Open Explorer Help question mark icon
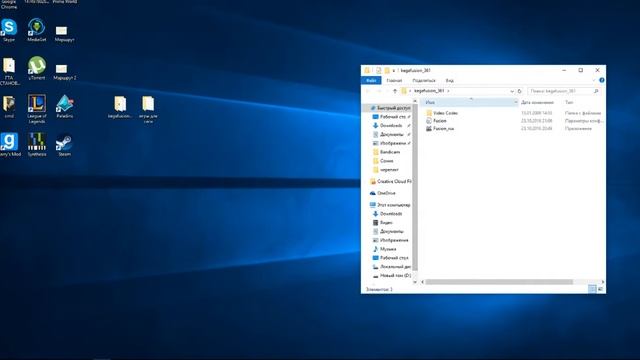Screen dimensions: 640x360 tap(602, 80)
